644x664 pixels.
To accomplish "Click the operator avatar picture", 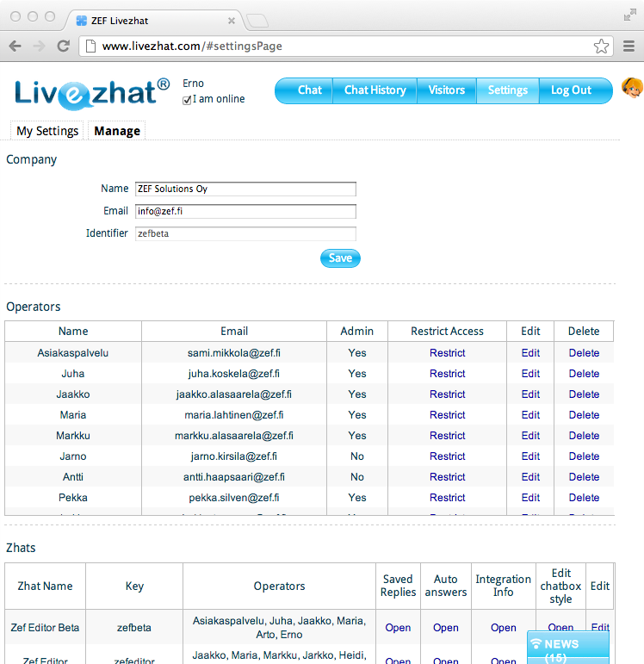I will pyautogui.click(x=632, y=88).
